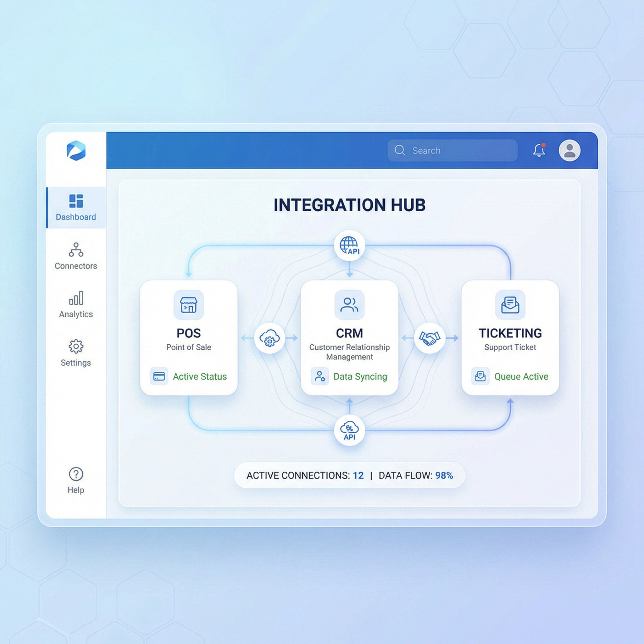Select the handshake connector node
644x644 pixels.
tap(429, 338)
